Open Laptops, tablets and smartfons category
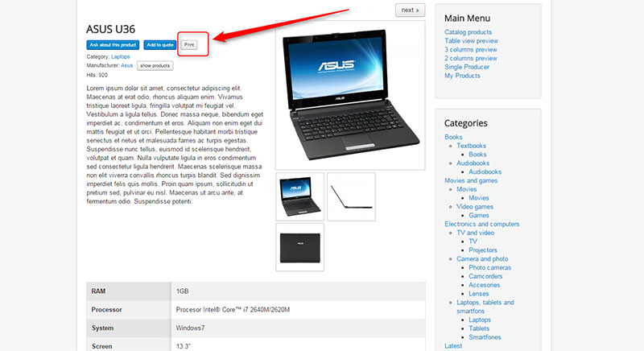644x351 pixels. click(485, 307)
